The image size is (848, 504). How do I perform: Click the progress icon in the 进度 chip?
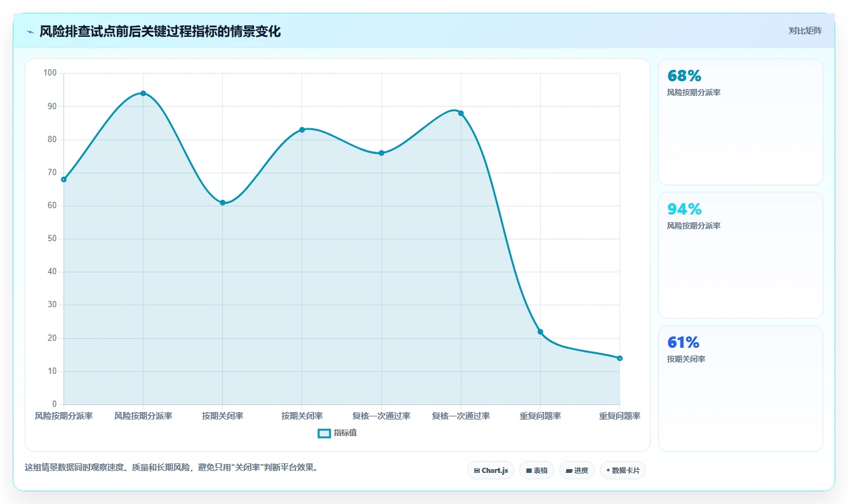pyautogui.click(x=569, y=471)
